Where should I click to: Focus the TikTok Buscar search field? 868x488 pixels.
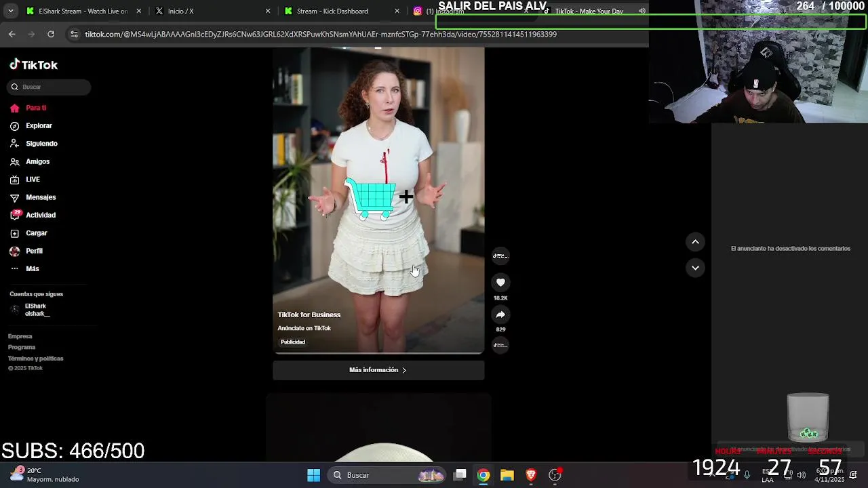tap(50, 87)
